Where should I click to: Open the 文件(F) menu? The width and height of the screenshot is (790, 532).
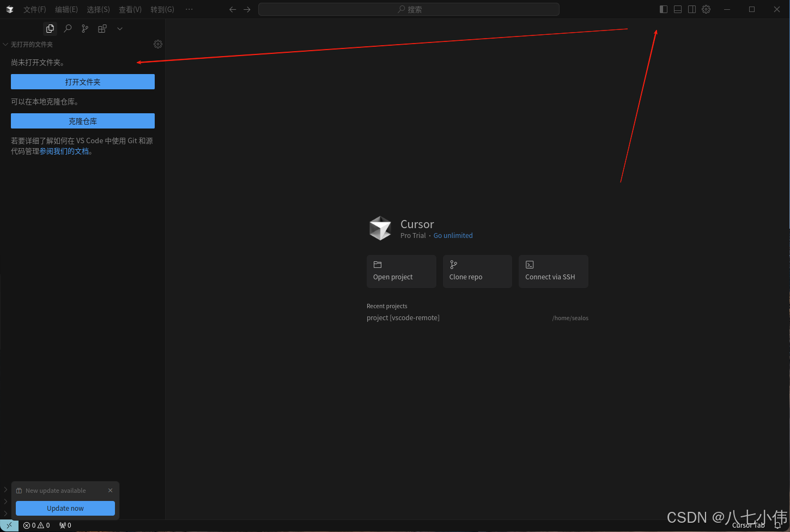[x=35, y=9]
